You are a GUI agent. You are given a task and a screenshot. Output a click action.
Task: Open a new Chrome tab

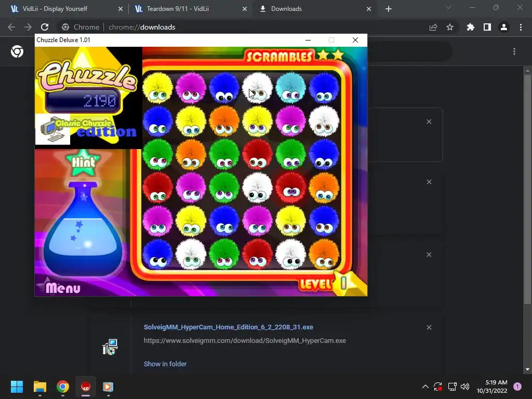(389, 9)
